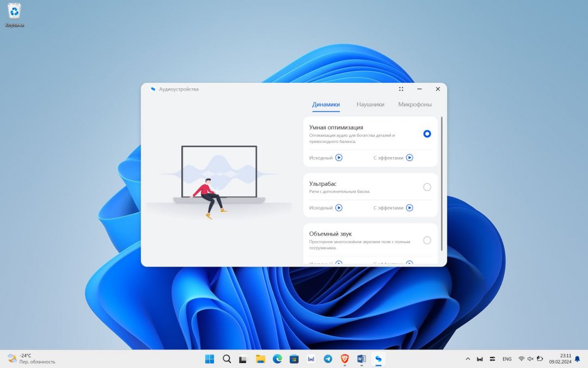Open the sliders control icon in system tray
Viewport: 588px width, 368px height.
pyautogui.click(x=492, y=359)
